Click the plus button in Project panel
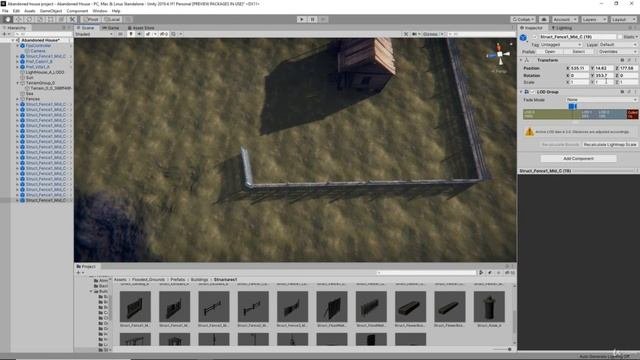Screen dimensions: 640x360 [x=79, y=273]
